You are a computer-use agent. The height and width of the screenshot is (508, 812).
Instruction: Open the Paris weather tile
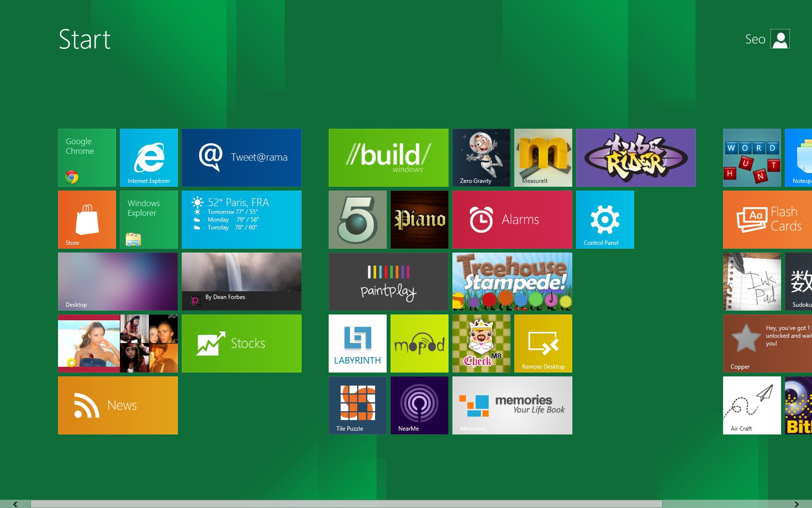pyautogui.click(x=242, y=220)
